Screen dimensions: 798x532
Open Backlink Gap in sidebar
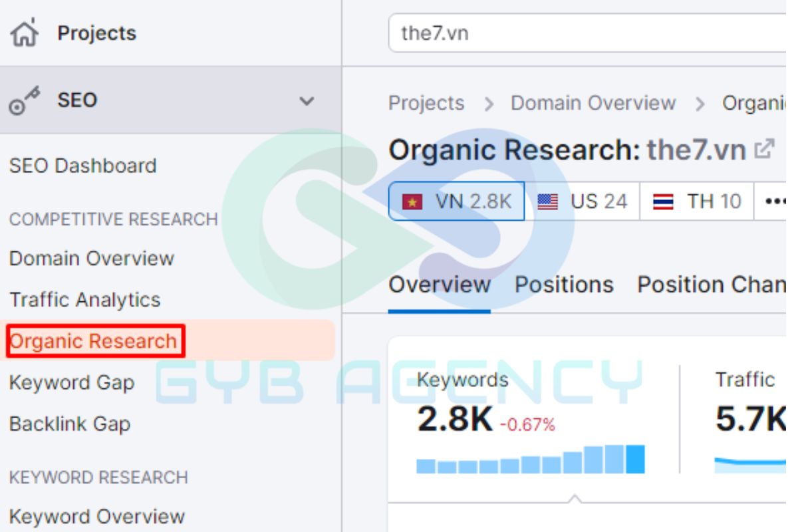(70, 424)
